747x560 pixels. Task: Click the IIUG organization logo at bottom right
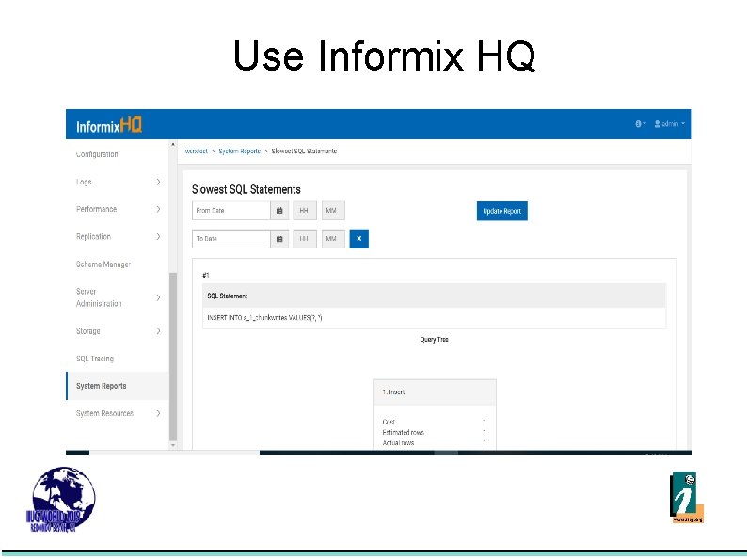coord(686,498)
